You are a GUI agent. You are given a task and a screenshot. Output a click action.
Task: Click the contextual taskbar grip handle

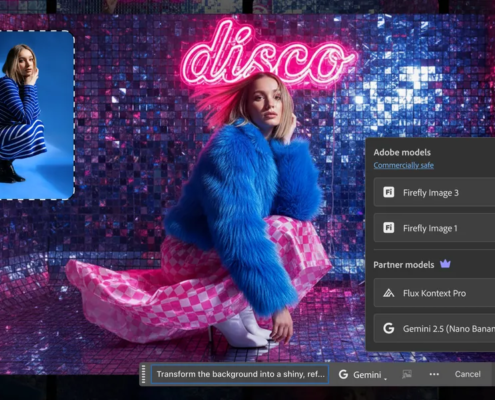point(144,374)
